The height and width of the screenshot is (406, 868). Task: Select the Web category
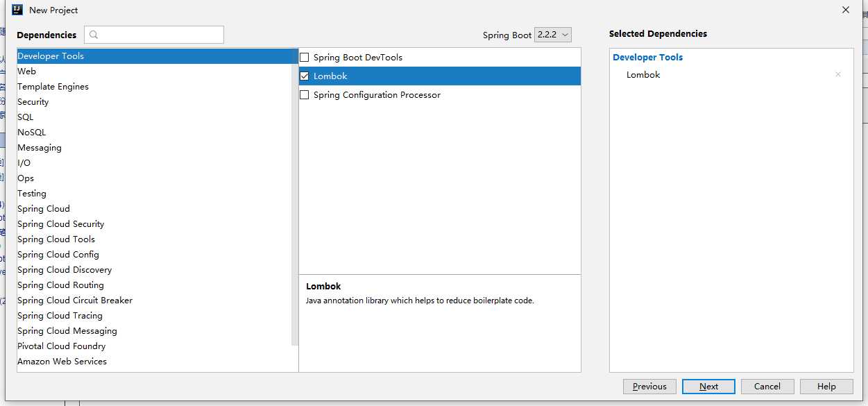click(155, 71)
